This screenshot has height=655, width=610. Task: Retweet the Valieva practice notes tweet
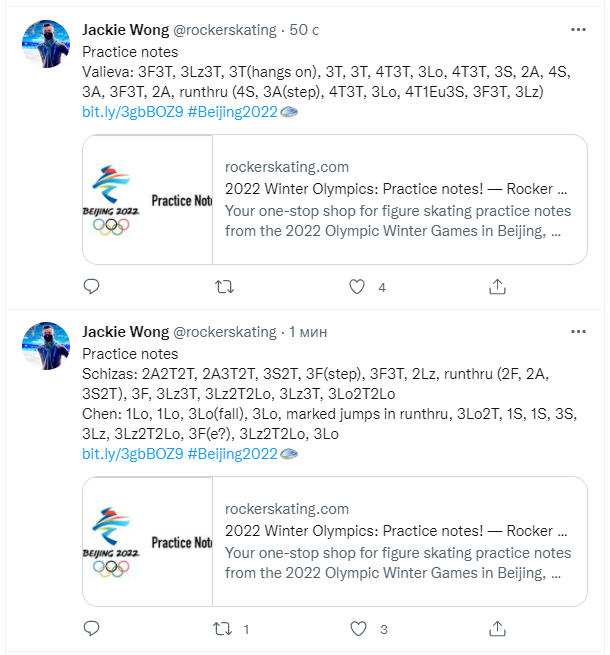[x=225, y=287]
